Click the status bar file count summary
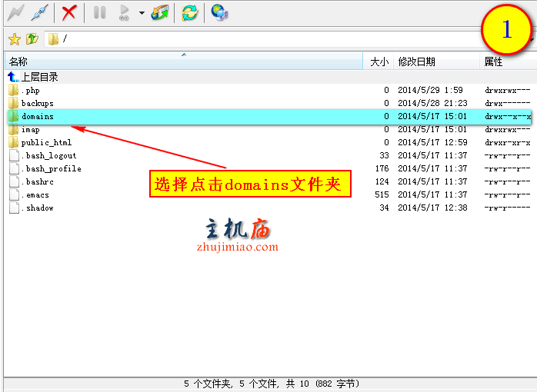Viewport: 537px width, 392px height. tap(272, 384)
